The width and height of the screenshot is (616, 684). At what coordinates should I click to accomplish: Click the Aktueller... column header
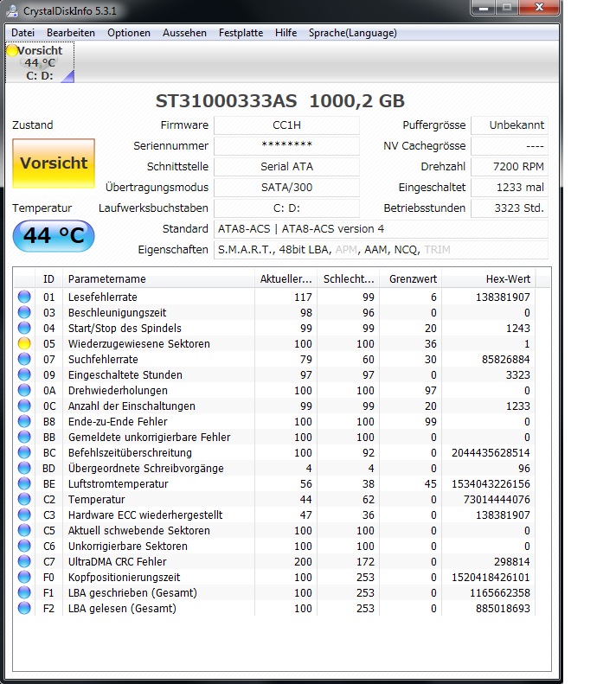coord(286,278)
